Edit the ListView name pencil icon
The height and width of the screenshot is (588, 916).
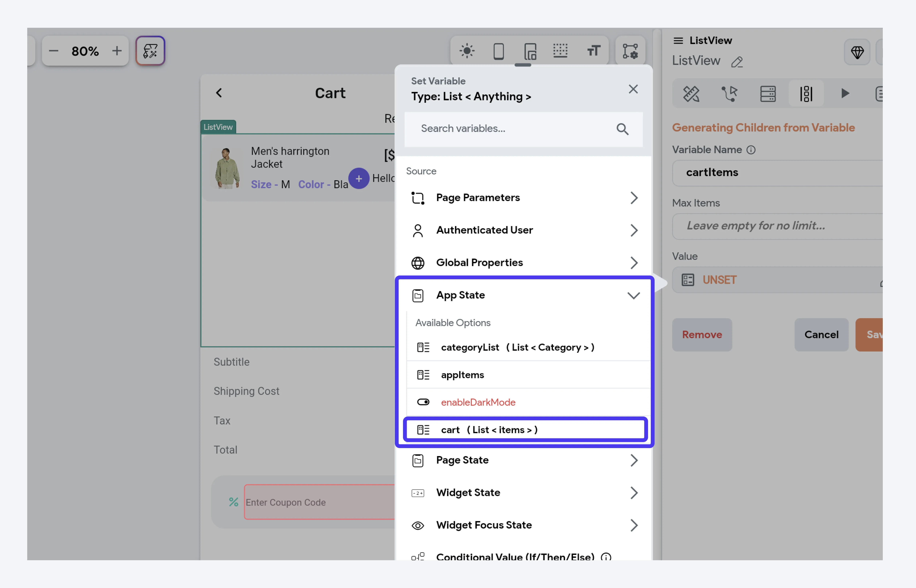pos(737,62)
